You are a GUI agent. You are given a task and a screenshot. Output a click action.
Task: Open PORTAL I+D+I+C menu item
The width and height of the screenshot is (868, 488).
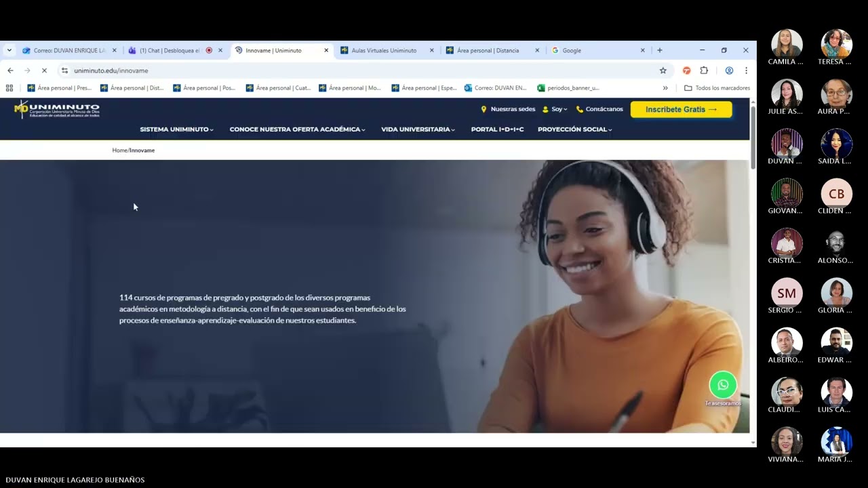click(x=497, y=129)
